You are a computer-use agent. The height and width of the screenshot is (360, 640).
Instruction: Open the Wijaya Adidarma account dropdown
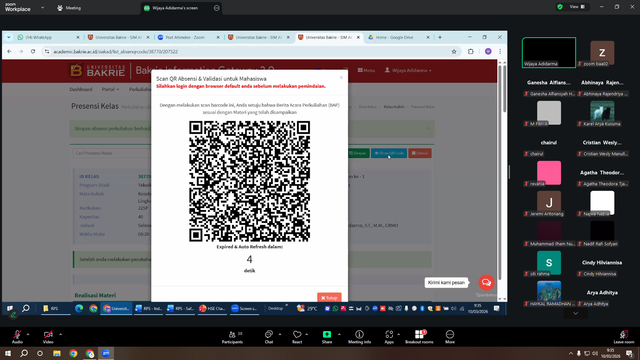coord(408,70)
